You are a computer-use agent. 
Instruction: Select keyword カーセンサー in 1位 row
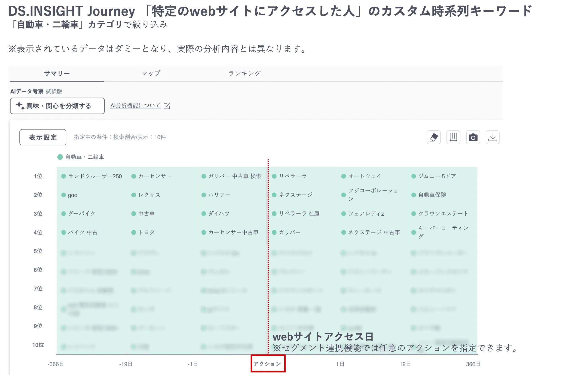155,176
